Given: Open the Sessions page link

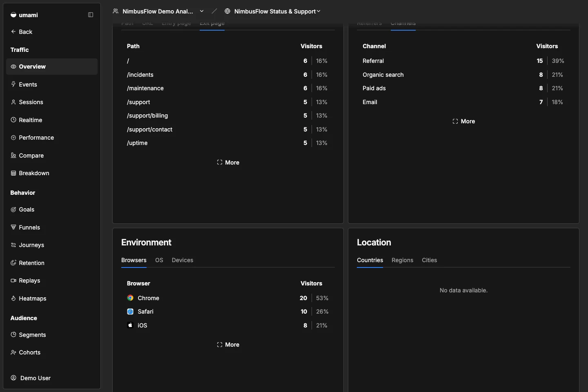Looking at the screenshot, I should (x=52, y=102).
